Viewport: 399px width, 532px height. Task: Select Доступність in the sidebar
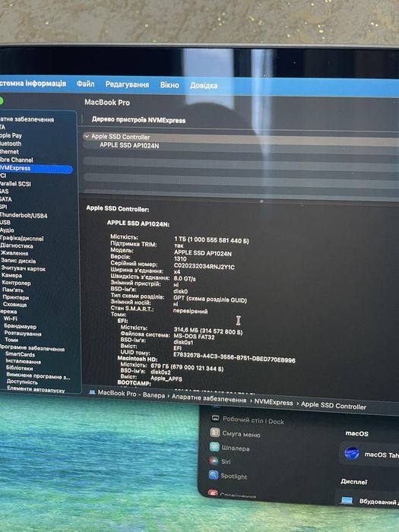click(22, 382)
